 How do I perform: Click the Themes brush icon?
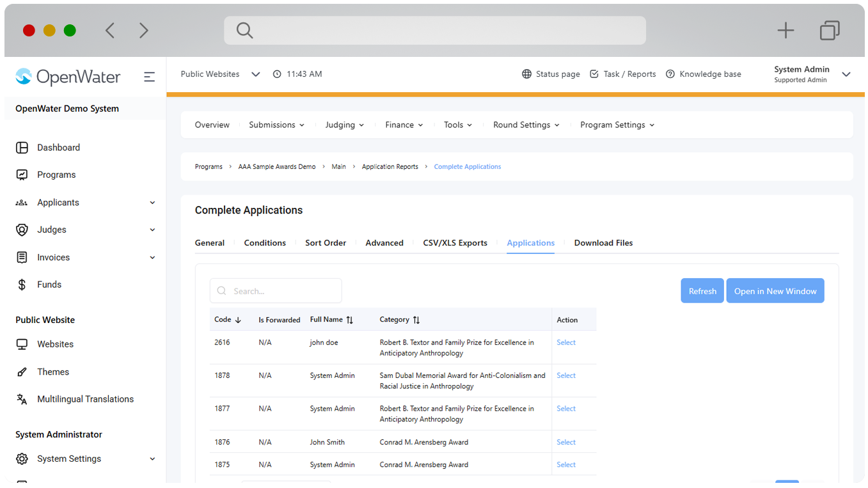click(x=22, y=372)
